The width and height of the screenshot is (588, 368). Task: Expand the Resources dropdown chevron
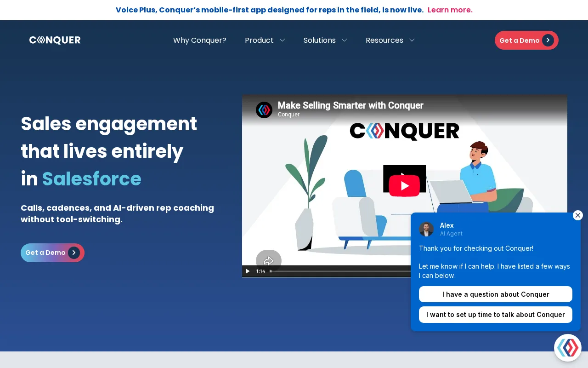point(412,40)
